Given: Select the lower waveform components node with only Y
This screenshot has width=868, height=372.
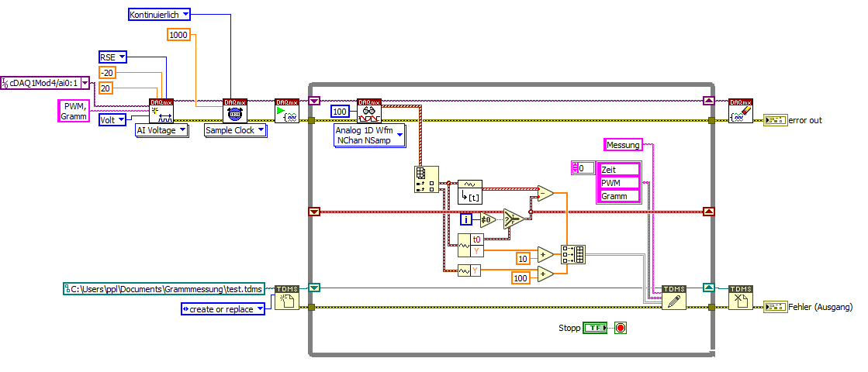Looking at the screenshot, I should point(471,270).
